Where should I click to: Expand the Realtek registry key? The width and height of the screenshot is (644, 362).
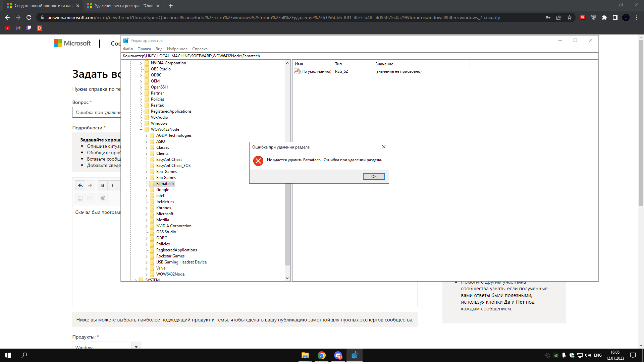[x=141, y=105]
